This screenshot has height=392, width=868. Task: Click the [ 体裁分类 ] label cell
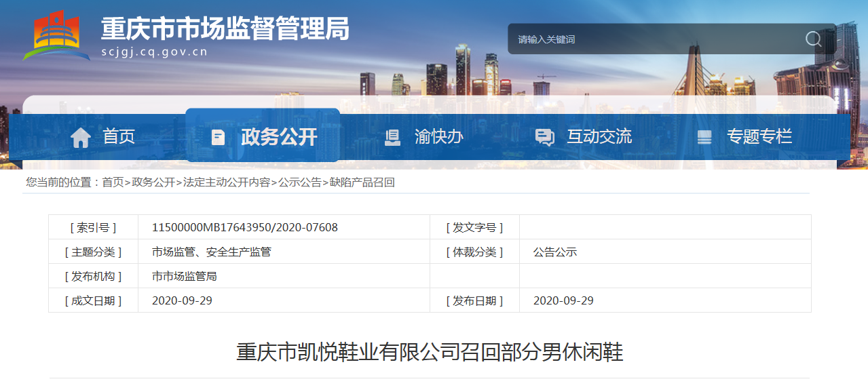tap(475, 252)
